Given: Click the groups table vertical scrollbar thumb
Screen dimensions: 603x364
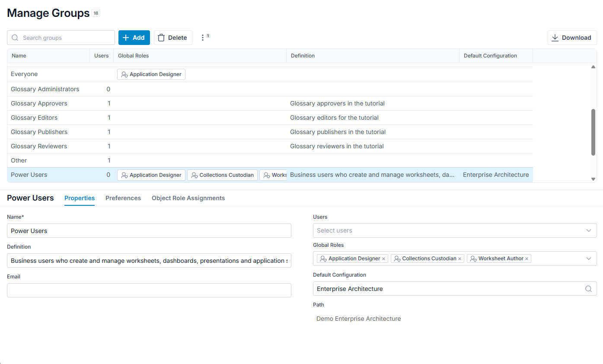Looking at the screenshot, I should pos(593,132).
